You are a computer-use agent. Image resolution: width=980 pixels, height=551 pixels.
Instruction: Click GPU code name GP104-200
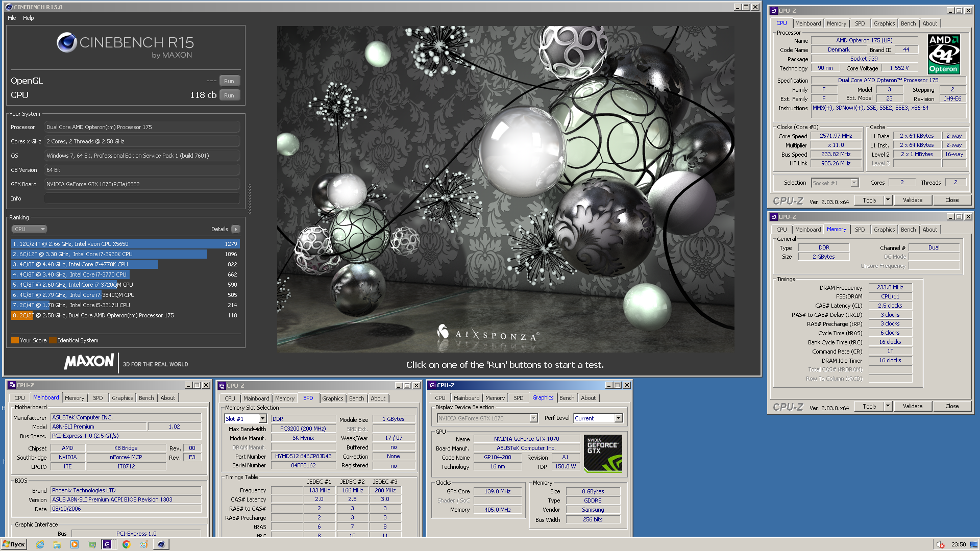pyautogui.click(x=497, y=458)
